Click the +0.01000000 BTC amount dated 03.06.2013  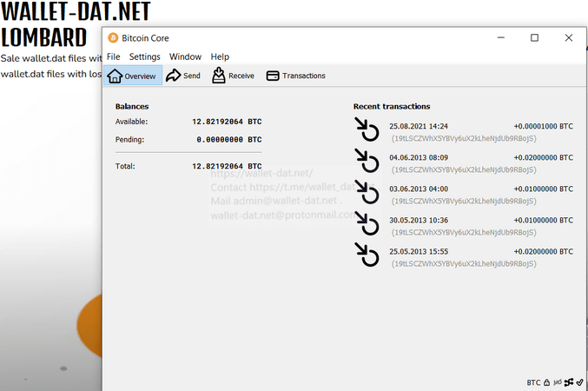point(544,189)
